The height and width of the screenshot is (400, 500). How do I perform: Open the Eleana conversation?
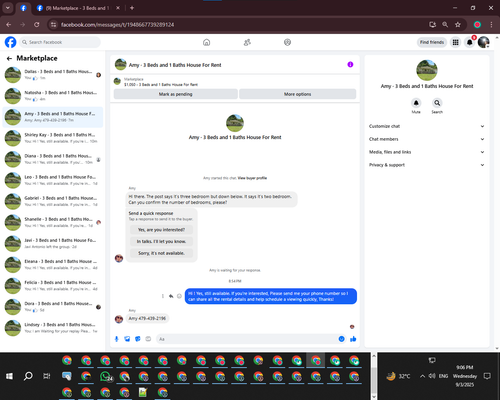pyautogui.click(x=53, y=265)
